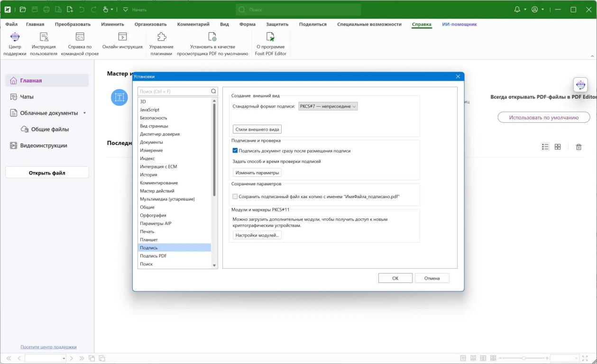Click the settings search field Поиск (Ctrl + F)
This screenshot has height=364, width=597.
pos(174,91)
